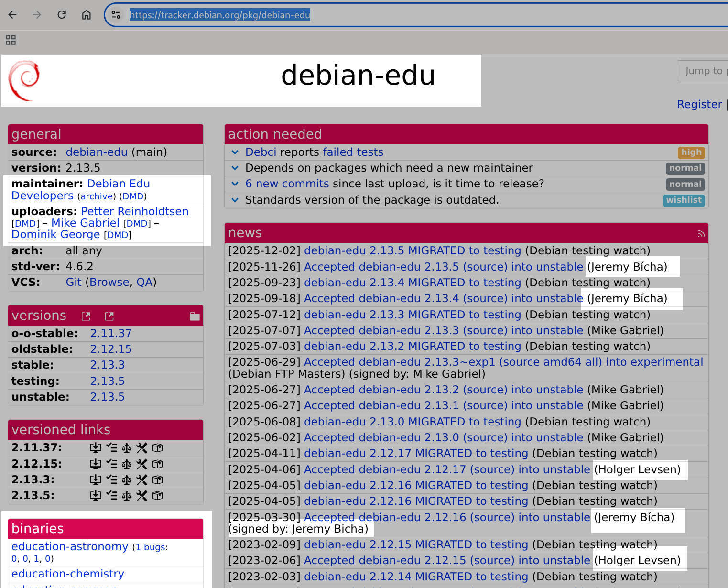
Task: Expand the Standards version outdated item
Action: (235, 200)
